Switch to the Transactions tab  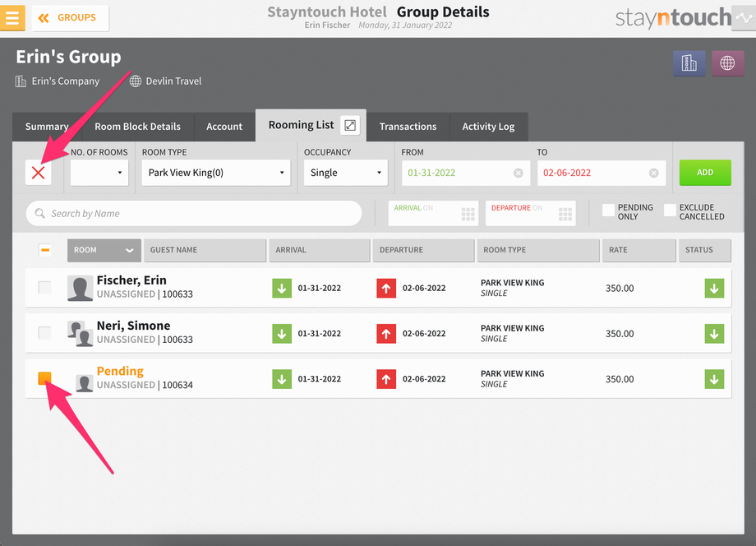408,127
